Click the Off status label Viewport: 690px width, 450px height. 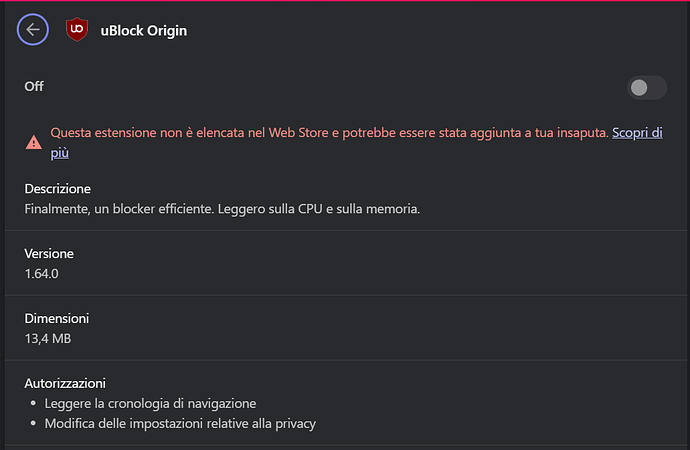click(34, 86)
